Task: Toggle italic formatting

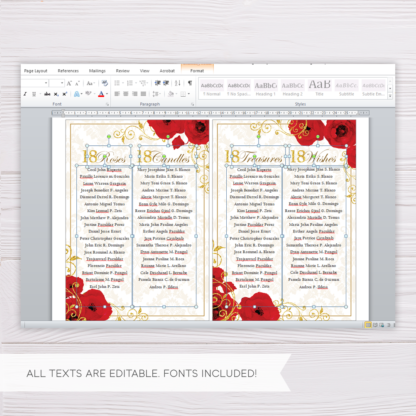Action: [25, 94]
